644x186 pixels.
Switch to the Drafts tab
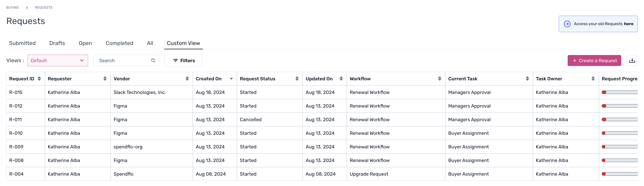(x=57, y=43)
